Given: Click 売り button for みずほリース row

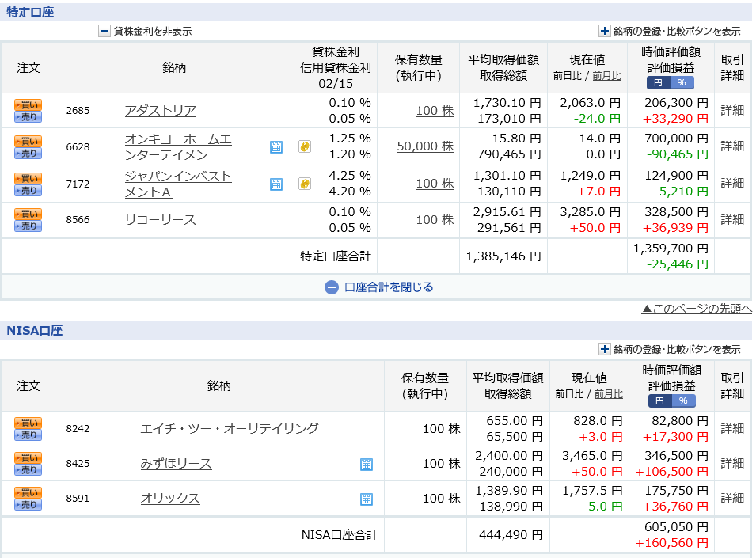Looking at the screenshot, I should [x=28, y=470].
